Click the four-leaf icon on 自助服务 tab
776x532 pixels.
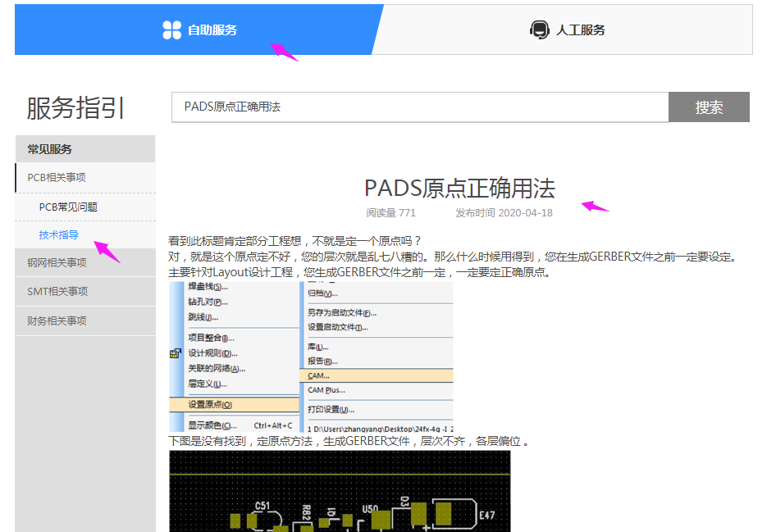click(x=171, y=30)
